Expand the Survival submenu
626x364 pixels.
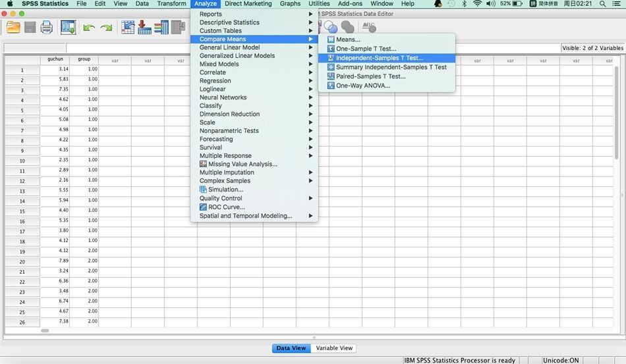click(254, 147)
